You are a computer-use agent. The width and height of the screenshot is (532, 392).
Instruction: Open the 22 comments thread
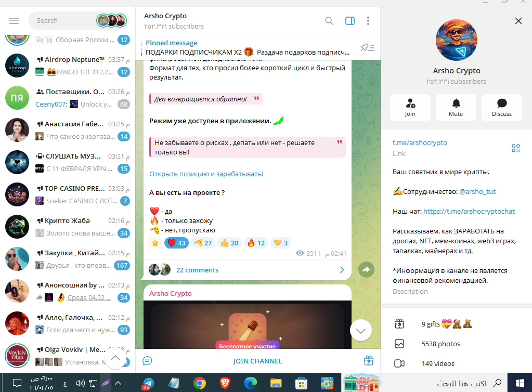pyautogui.click(x=246, y=270)
